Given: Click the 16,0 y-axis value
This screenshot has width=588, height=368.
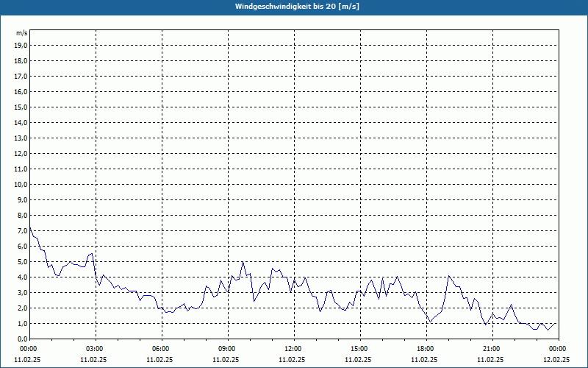Looking at the screenshot, I should [21, 91].
